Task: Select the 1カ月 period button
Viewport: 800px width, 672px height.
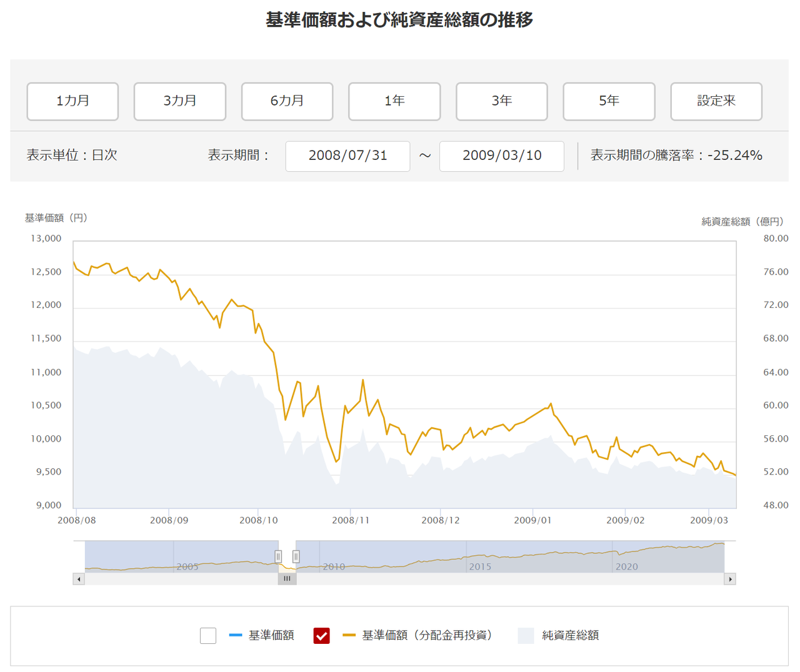Action: point(72,101)
